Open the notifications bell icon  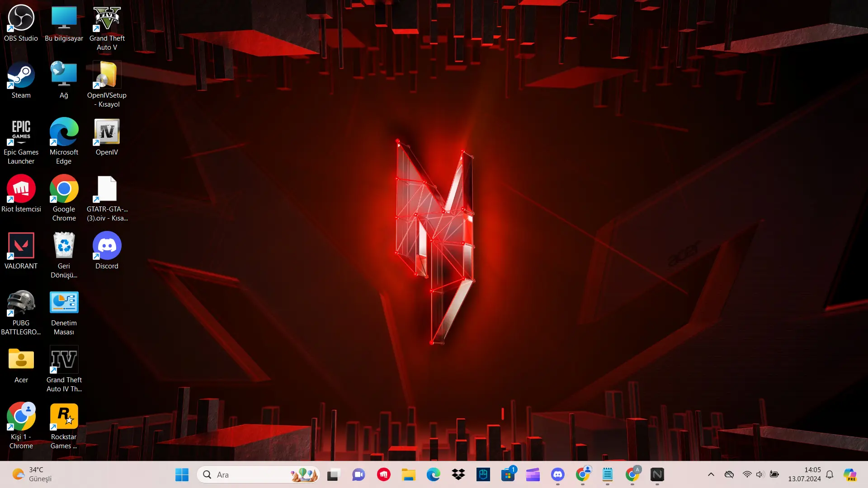[830, 474]
